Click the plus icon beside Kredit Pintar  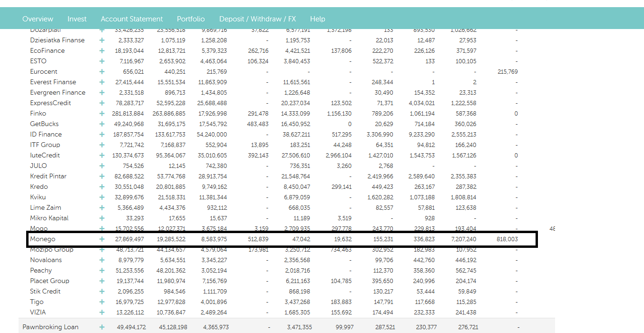[102, 176]
